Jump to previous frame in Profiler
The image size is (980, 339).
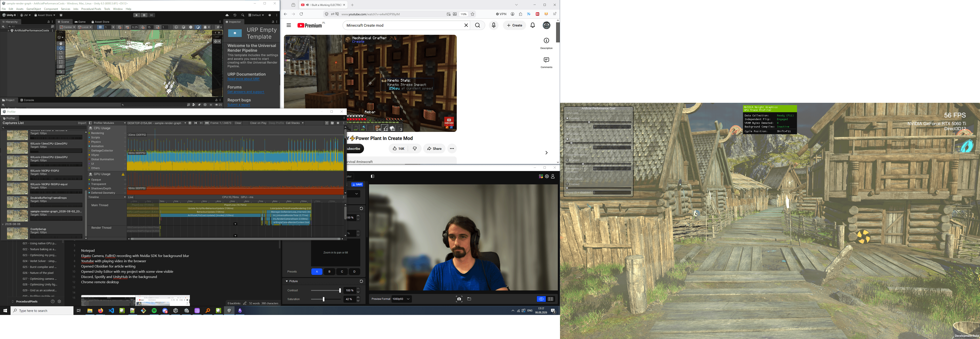tap(196, 123)
